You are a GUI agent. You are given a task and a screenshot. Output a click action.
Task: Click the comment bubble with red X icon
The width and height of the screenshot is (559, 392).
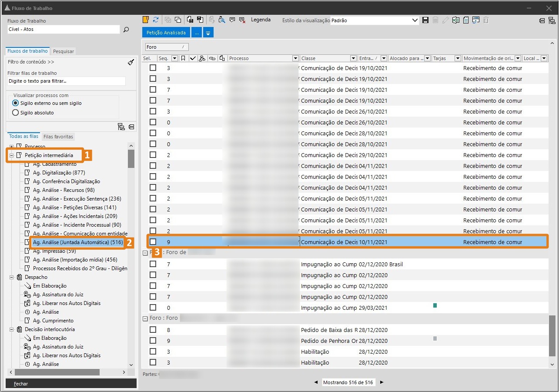pos(242,20)
